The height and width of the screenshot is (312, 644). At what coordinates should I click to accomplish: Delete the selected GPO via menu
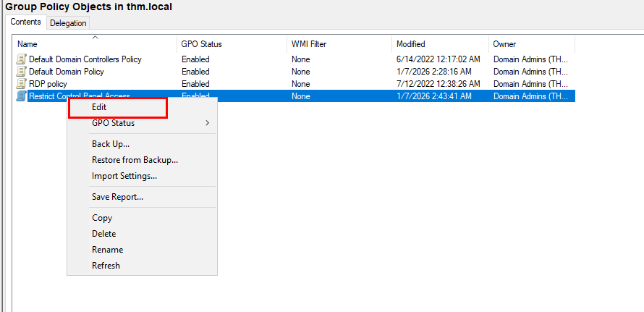click(103, 234)
